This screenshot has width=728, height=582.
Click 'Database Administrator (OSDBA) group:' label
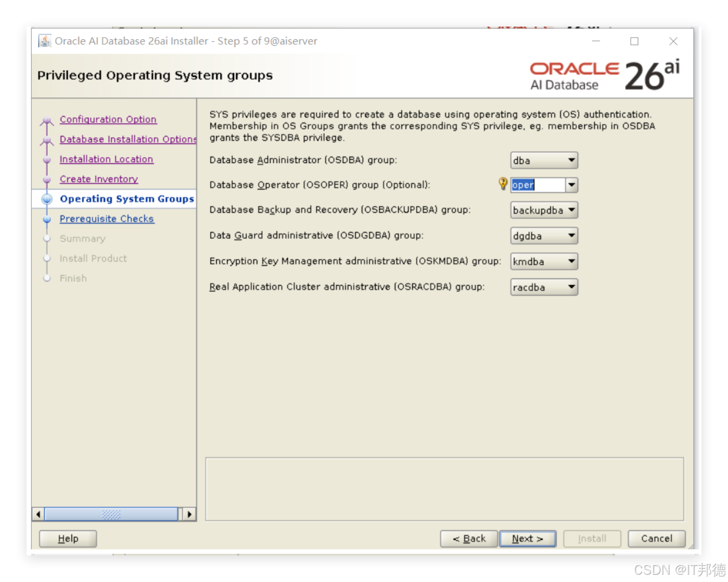[x=303, y=160]
